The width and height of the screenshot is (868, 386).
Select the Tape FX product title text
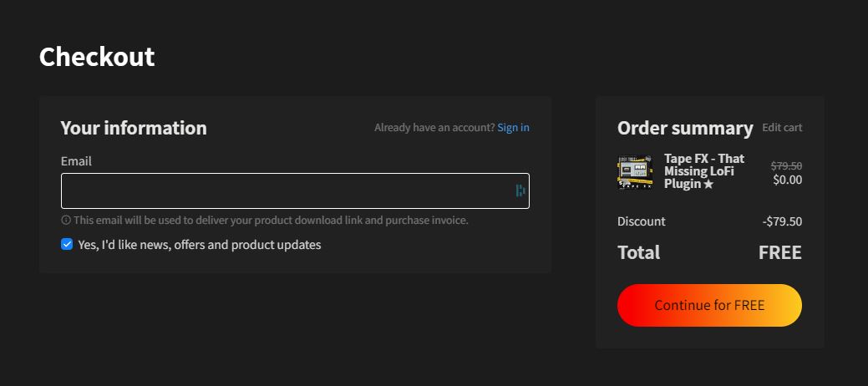[704, 171]
